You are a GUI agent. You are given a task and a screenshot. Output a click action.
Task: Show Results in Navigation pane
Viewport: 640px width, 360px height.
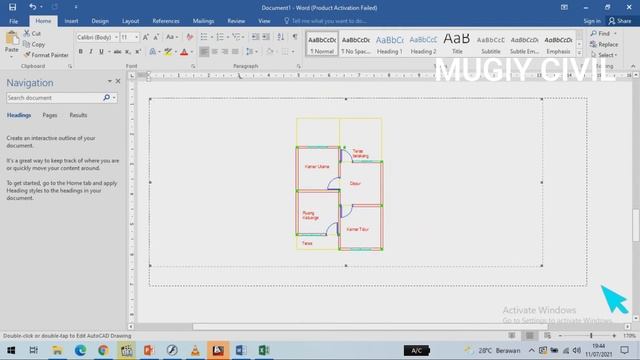(x=78, y=115)
